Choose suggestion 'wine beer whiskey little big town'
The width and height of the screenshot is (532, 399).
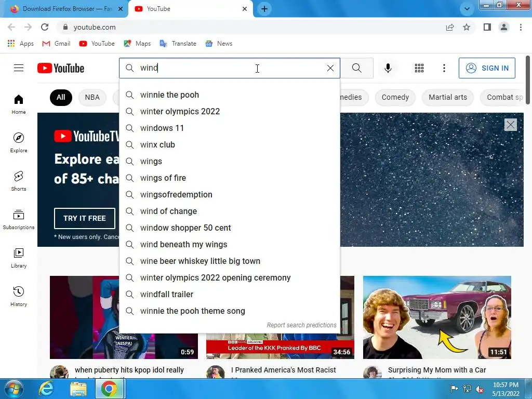pos(229,261)
